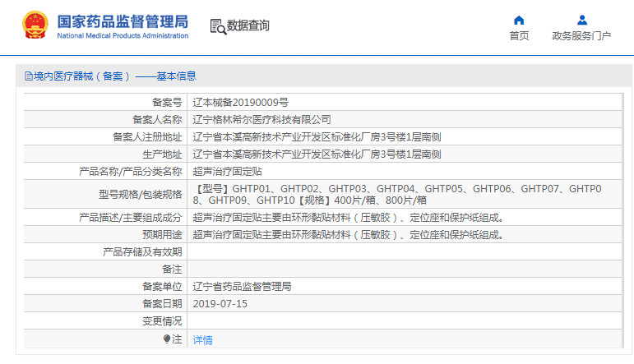Screen dimensions: 634x364
Task: Go to 首页 via house icon
Action: coord(519,21)
